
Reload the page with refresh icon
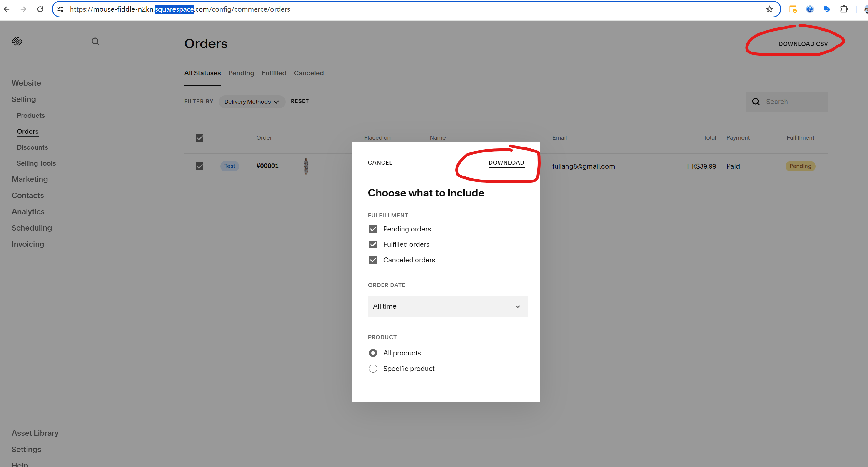[x=40, y=9]
